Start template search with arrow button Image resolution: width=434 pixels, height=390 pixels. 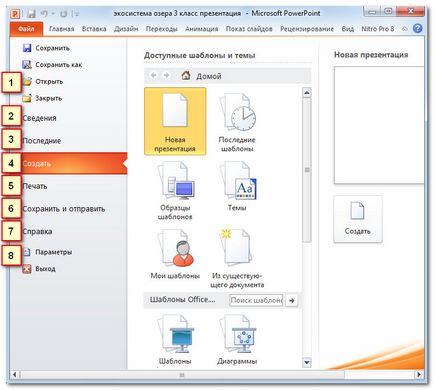(x=292, y=300)
